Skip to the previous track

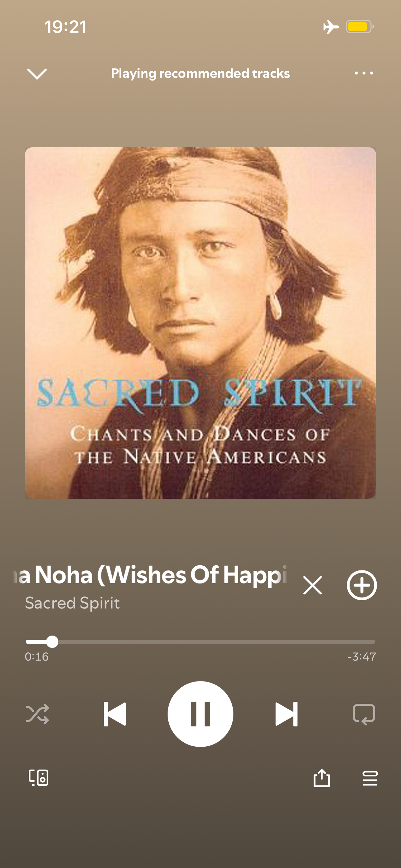coord(115,714)
